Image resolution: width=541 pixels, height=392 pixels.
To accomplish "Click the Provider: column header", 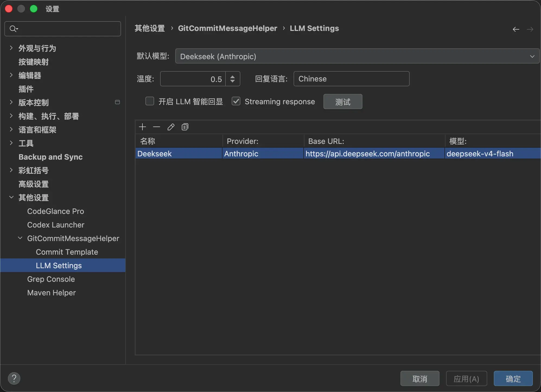I will pos(263,141).
